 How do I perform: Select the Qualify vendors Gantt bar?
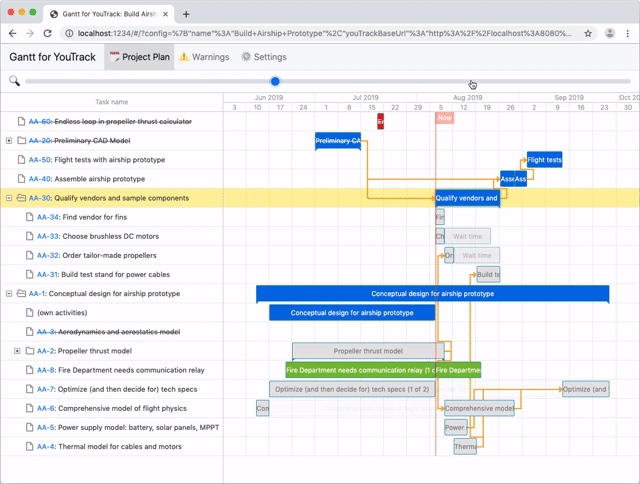467,198
